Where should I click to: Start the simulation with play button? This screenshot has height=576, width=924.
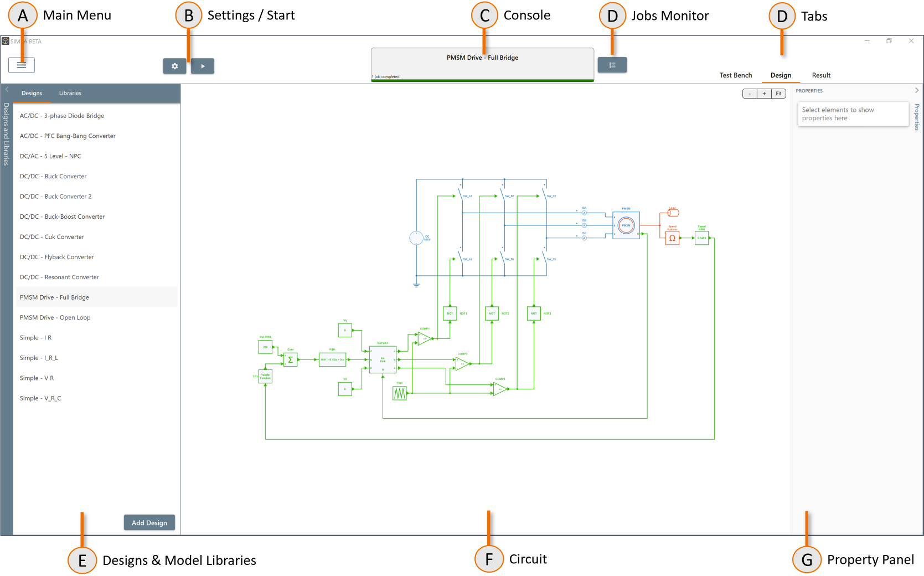pyautogui.click(x=203, y=66)
